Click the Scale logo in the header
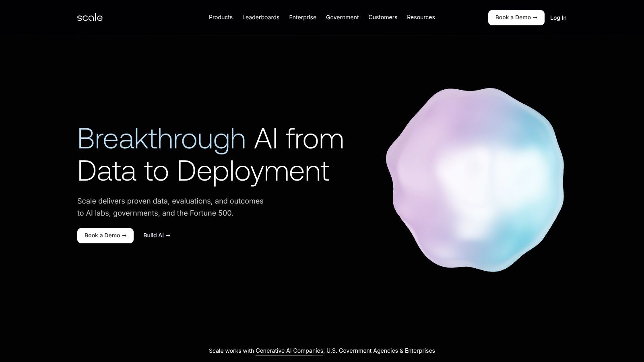Screen dimensions: 644x362 click(x=90, y=17)
